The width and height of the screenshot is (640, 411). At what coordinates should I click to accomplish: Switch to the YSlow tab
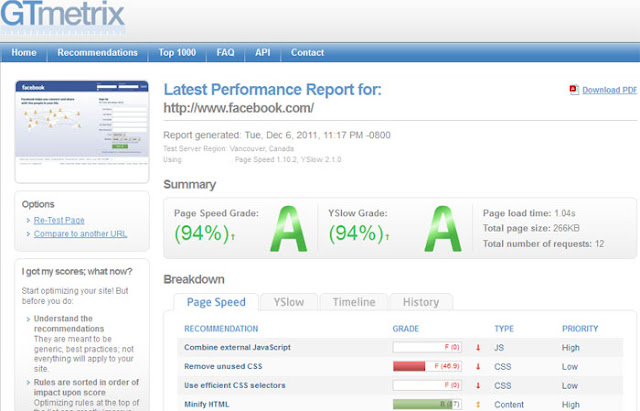coord(289,302)
